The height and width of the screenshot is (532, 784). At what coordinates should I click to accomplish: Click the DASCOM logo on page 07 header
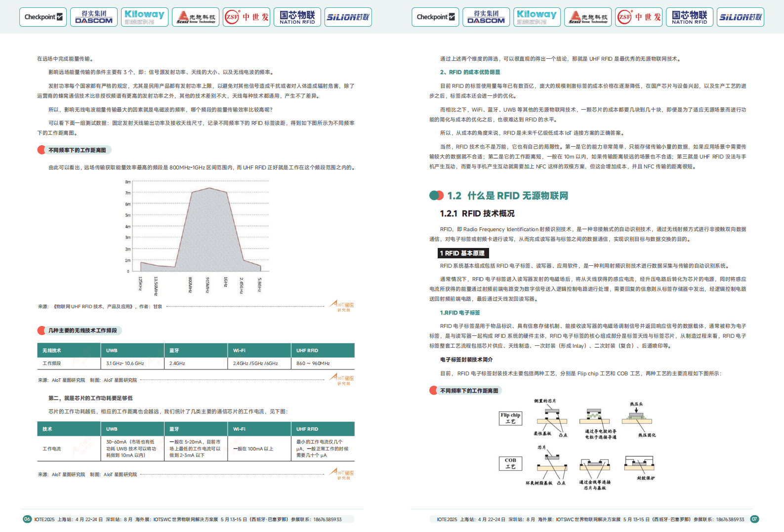coord(486,17)
